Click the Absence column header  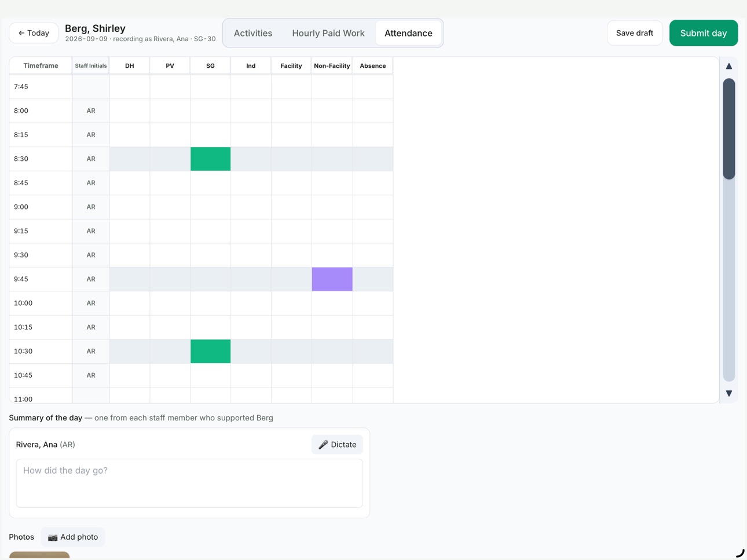tap(373, 66)
